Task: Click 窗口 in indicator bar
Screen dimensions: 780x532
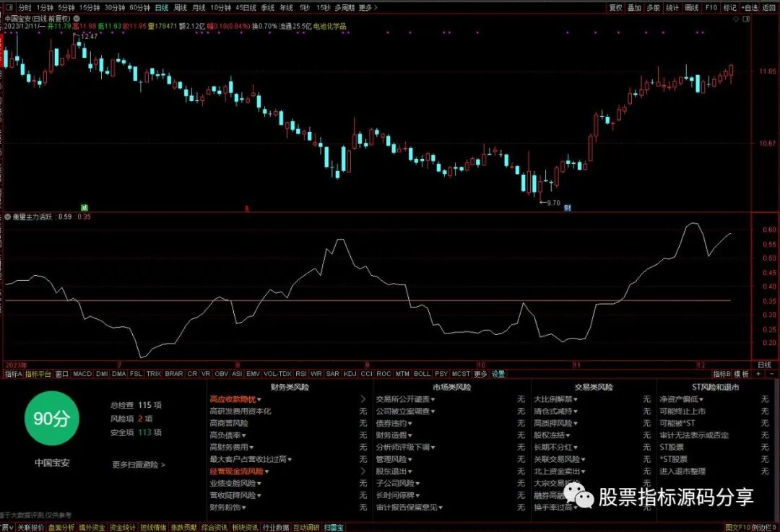Action: 61,374
